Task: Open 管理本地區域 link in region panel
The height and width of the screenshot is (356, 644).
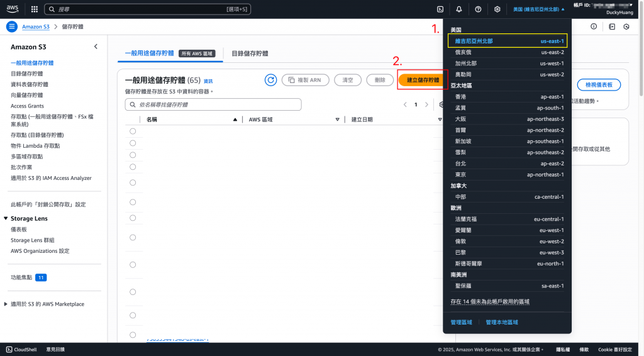Action: click(502, 322)
